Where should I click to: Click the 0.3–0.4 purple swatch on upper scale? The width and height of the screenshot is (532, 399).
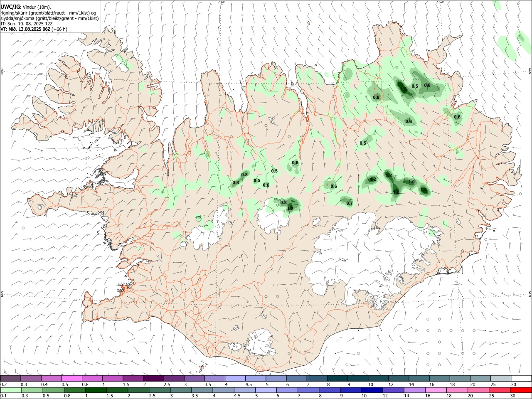[31, 378]
